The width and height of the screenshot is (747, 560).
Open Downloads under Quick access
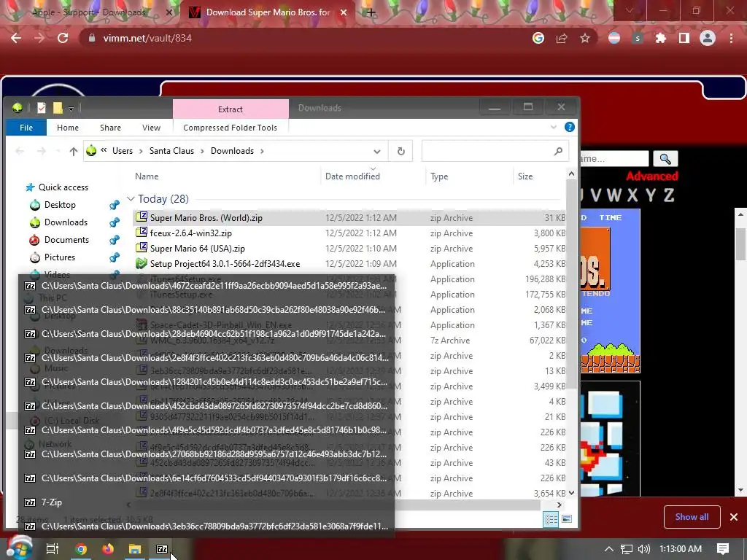[65, 222]
